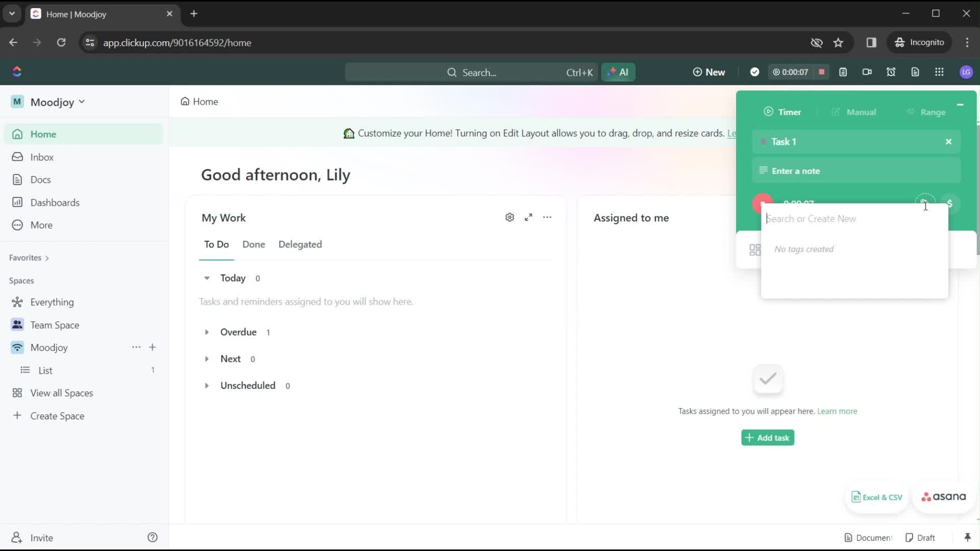Click the Enter a note field in timer

856,171
